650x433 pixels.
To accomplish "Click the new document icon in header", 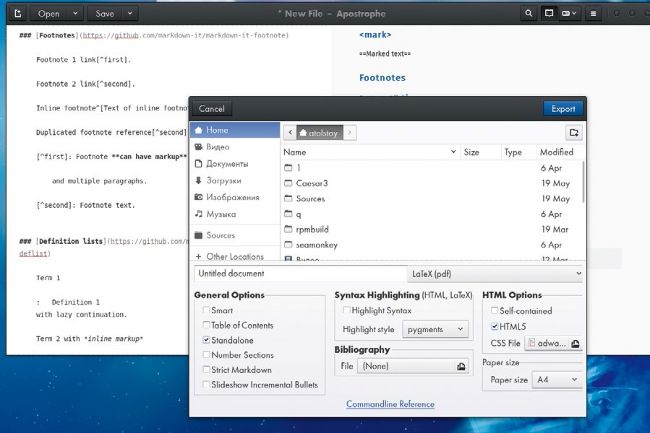I will (16, 14).
